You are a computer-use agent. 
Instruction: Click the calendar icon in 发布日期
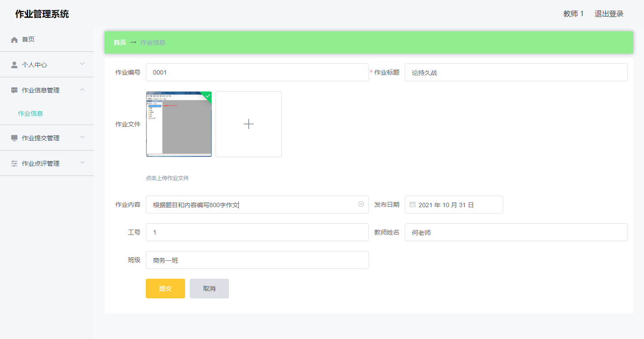tap(412, 205)
